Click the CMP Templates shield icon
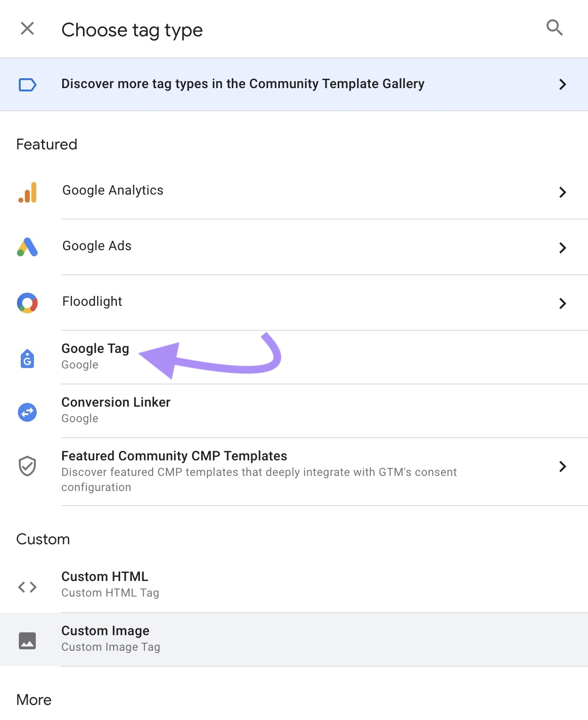This screenshot has width=588, height=720. [x=27, y=466]
